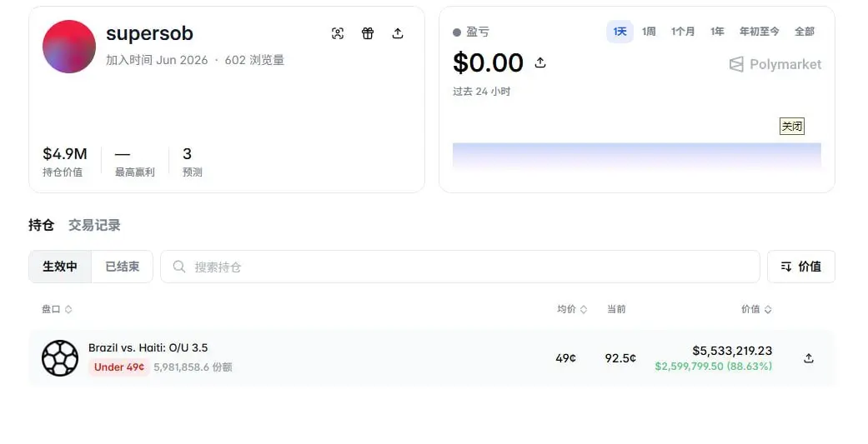This screenshot has width=868, height=444.
Task: Open the 价值 sort dropdown
Action: tap(801, 267)
